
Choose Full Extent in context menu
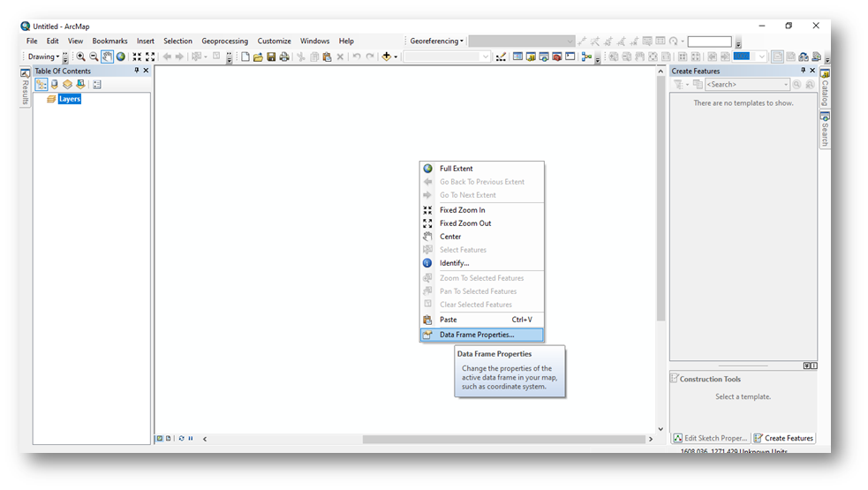[x=481, y=169]
